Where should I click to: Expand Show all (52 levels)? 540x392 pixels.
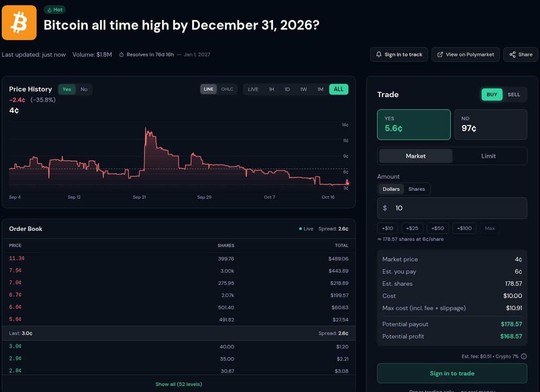tap(179, 384)
